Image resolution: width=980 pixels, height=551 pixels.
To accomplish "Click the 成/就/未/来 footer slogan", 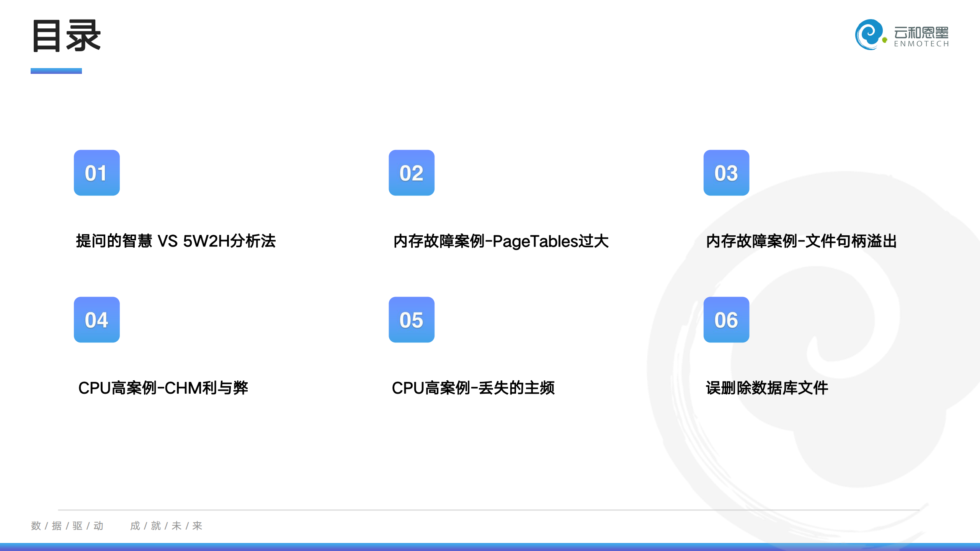I will (x=166, y=526).
